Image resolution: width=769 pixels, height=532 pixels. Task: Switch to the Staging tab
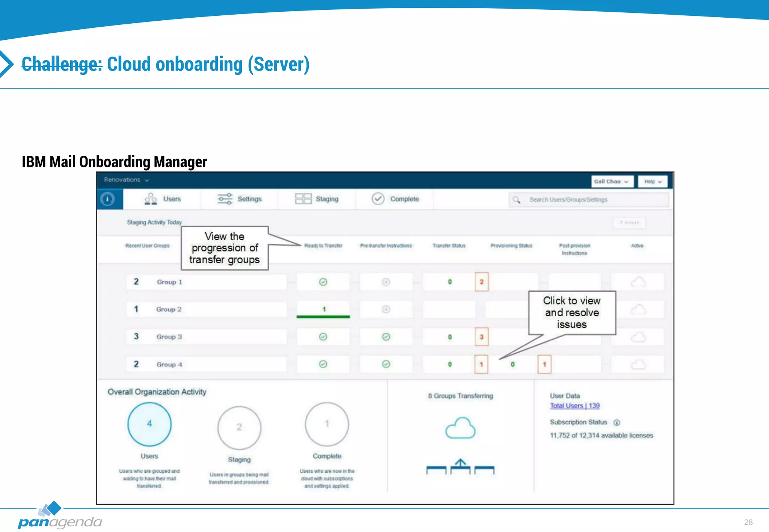(317, 199)
